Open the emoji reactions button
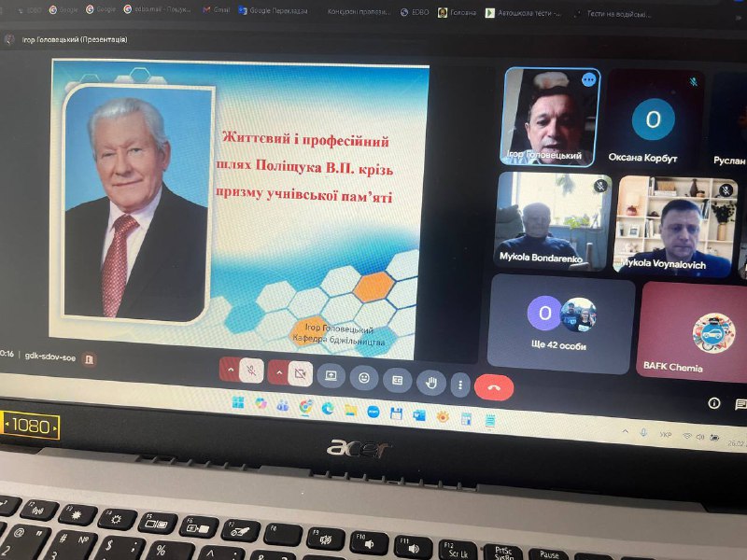 (x=364, y=378)
